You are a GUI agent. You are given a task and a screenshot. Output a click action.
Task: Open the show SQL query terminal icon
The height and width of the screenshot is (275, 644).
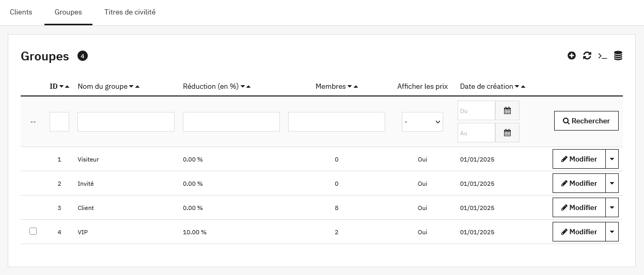[602, 56]
